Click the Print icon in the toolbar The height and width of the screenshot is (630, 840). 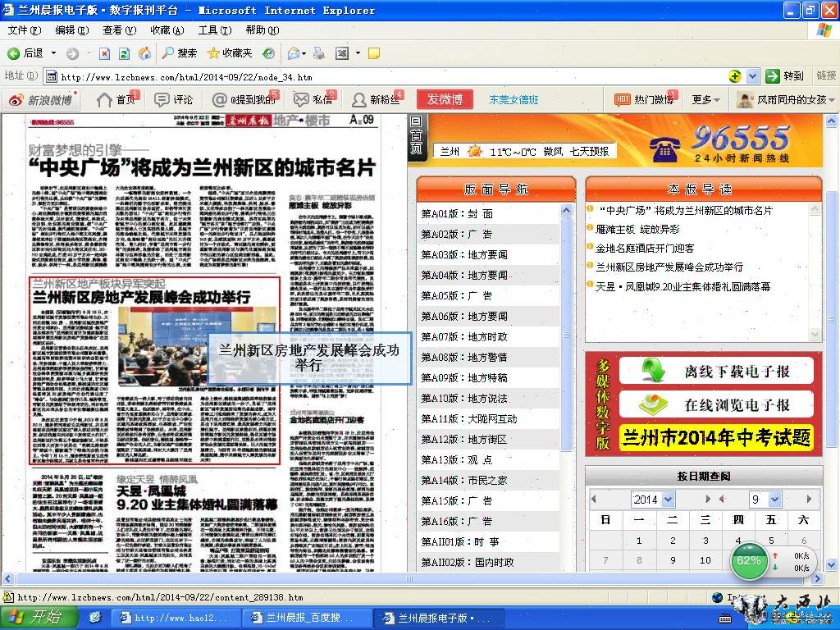point(319,53)
